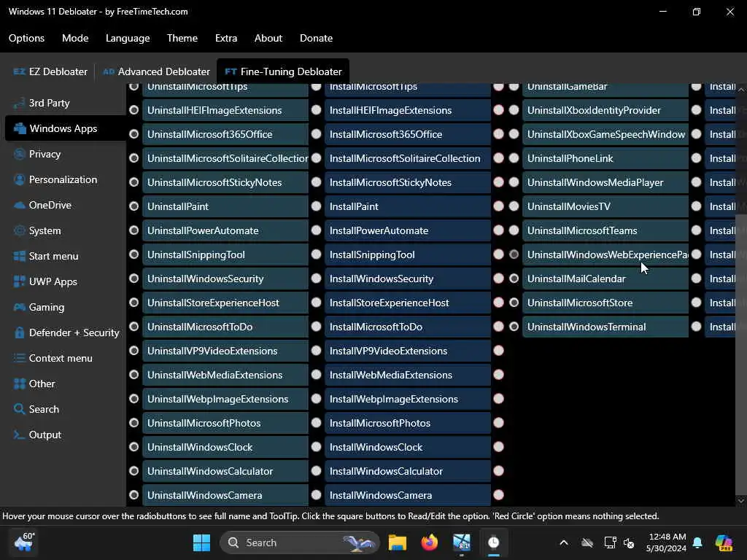Select the UninstallMicrosoftPhotos radio button
747x560 pixels.
coord(134,423)
